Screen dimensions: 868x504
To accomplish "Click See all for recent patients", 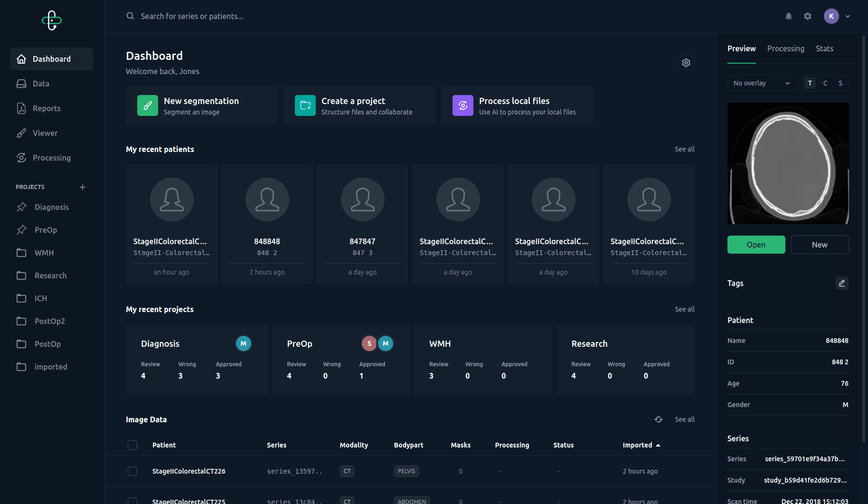I will tap(684, 149).
